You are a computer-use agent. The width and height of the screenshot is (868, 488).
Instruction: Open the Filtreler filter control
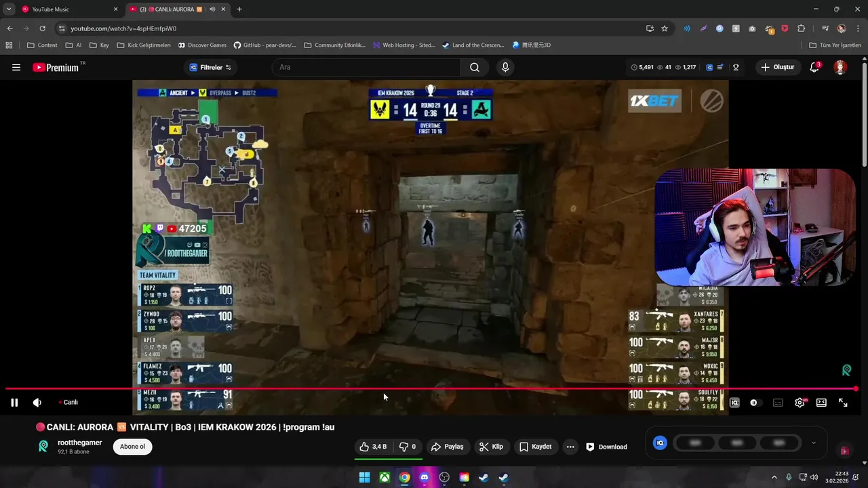click(x=211, y=67)
